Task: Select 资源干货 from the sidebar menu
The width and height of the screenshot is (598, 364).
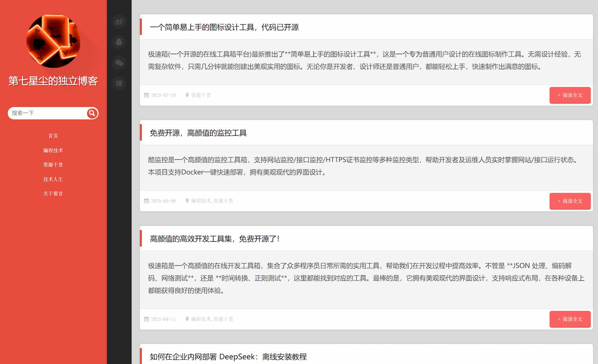Action: click(x=53, y=164)
